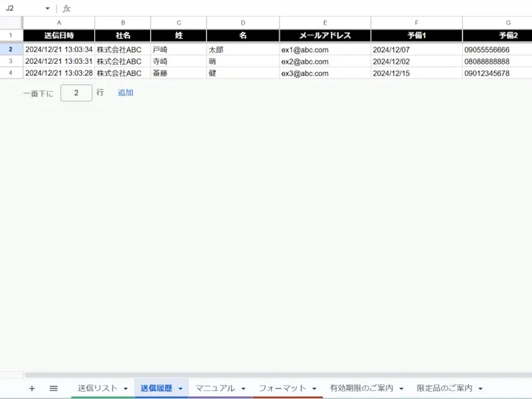
Task: Click the メールアドレス header cell
Action: (325, 35)
